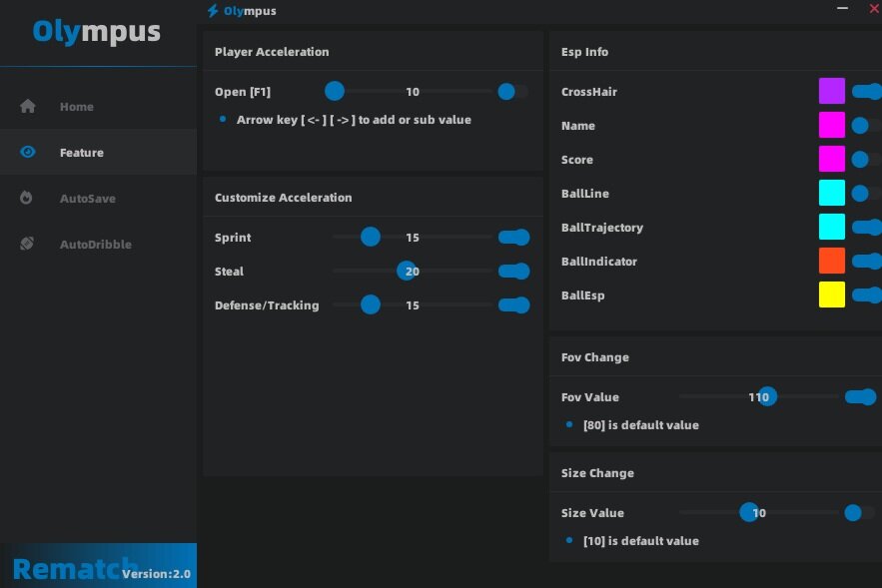882x588 pixels.
Task: Click the Version:2.0 label
Action: coord(156,574)
